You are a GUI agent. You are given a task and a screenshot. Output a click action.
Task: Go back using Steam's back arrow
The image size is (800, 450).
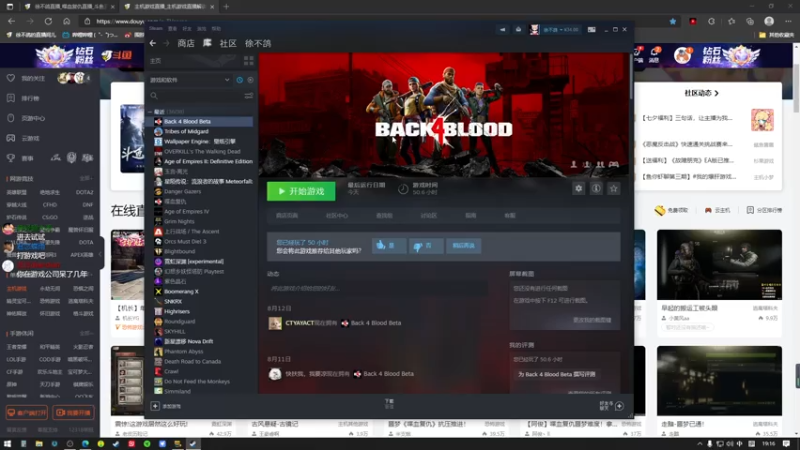tap(153, 43)
